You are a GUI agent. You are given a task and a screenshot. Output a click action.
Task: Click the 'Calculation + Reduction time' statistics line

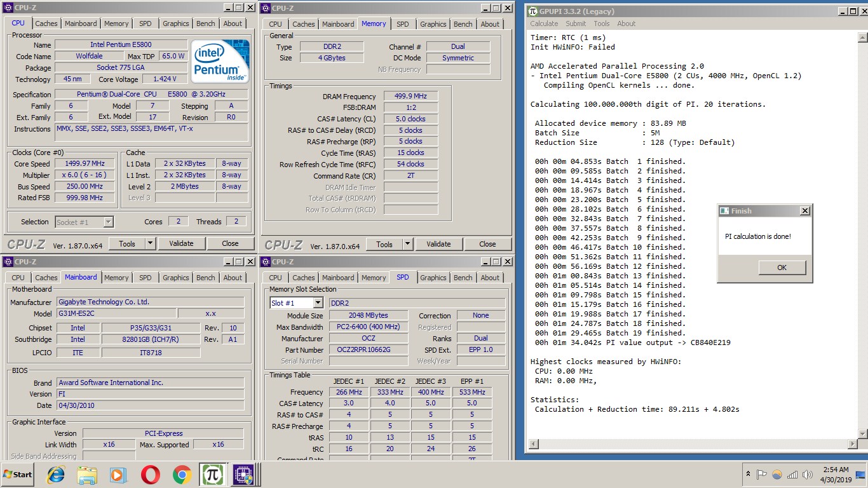click(637, 409)
